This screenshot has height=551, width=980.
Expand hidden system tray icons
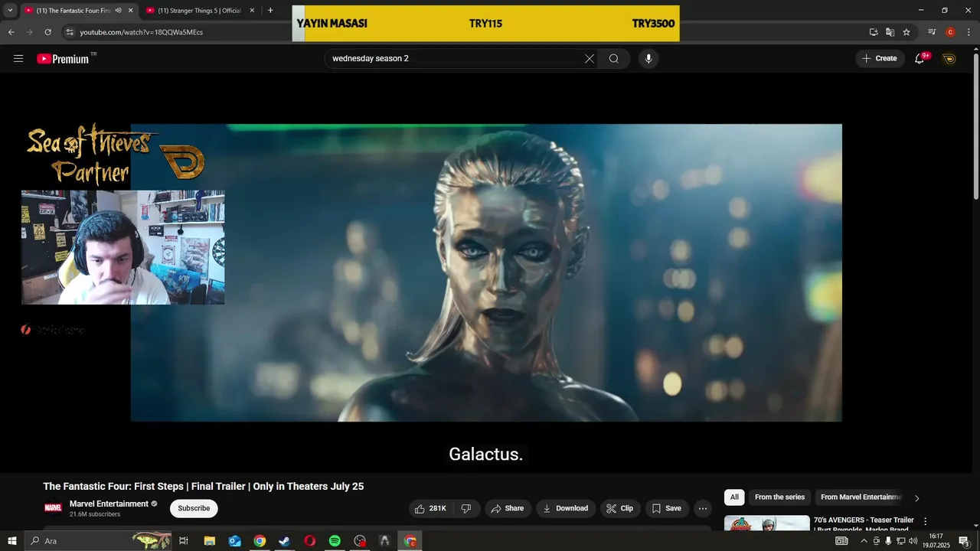coord(864,541)
